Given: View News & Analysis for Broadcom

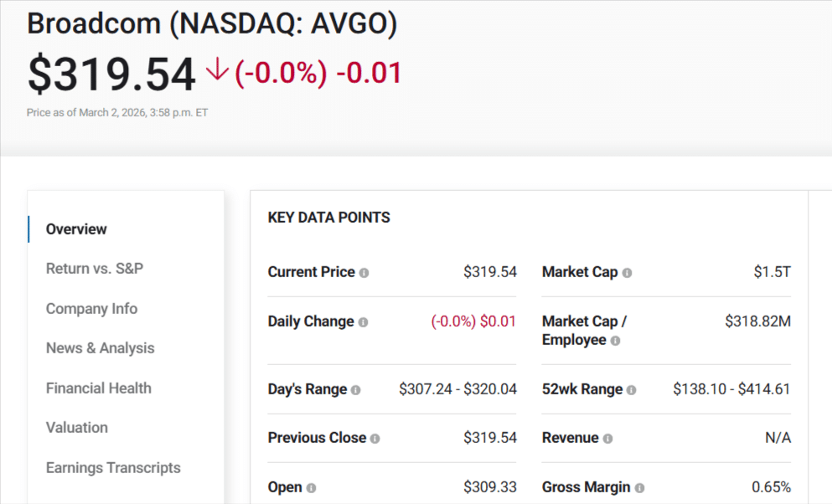Looking at the screenshot, I should (100, 348).
